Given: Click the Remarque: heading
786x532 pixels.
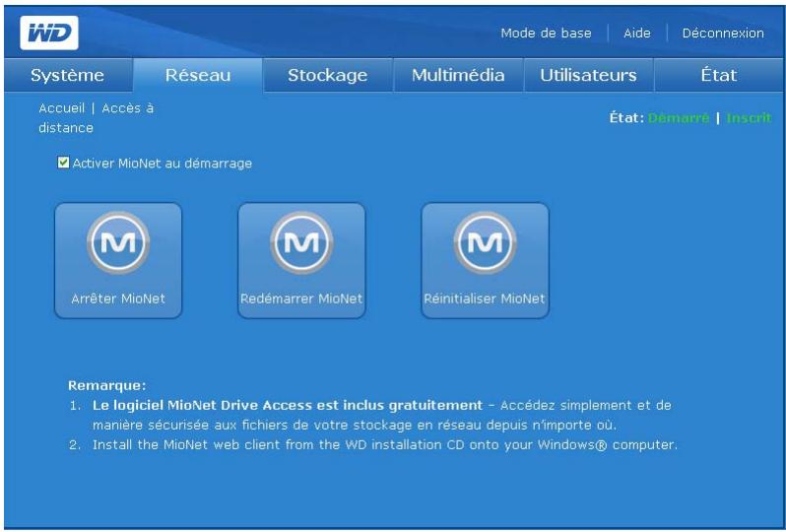Looking at the screenshot, I should point(106,385).
